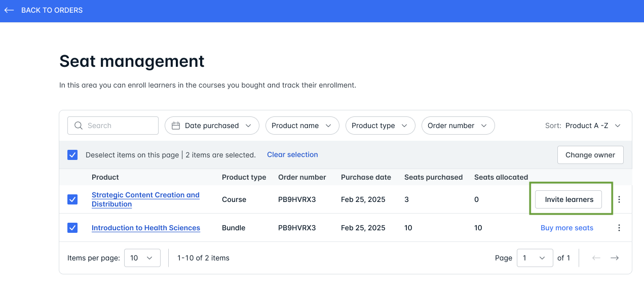
Task: Focus the Search input field
Action: [113, 126]
